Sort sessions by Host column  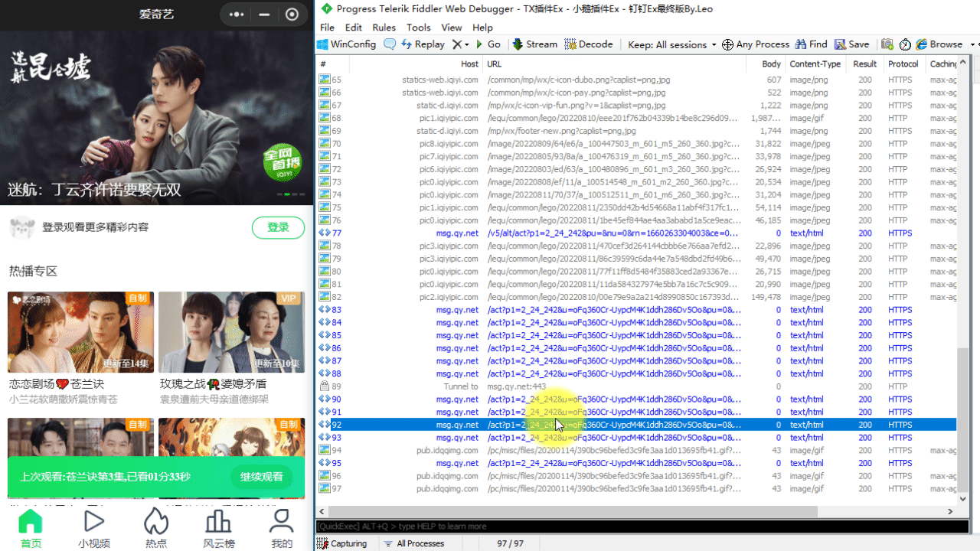(416, 64)
